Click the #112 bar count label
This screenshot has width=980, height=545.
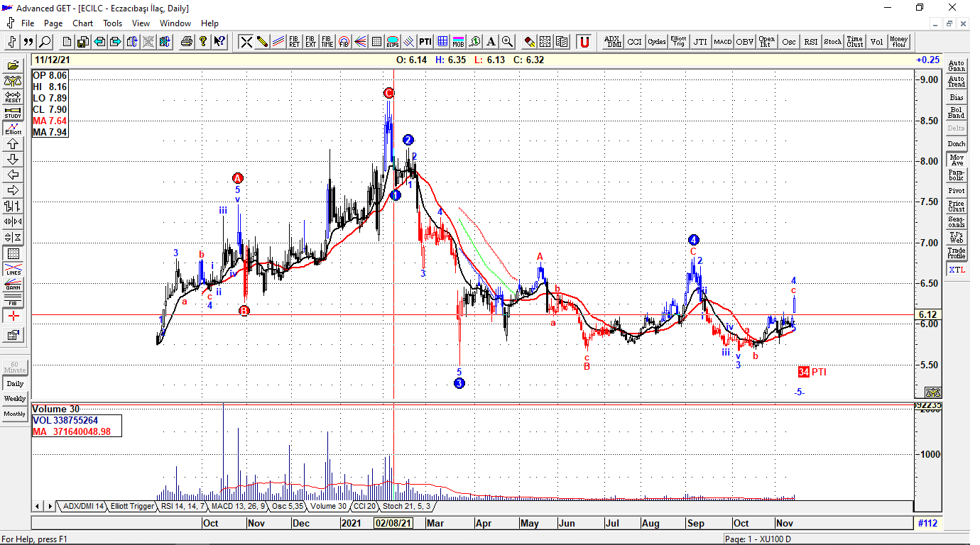[927, 523]
